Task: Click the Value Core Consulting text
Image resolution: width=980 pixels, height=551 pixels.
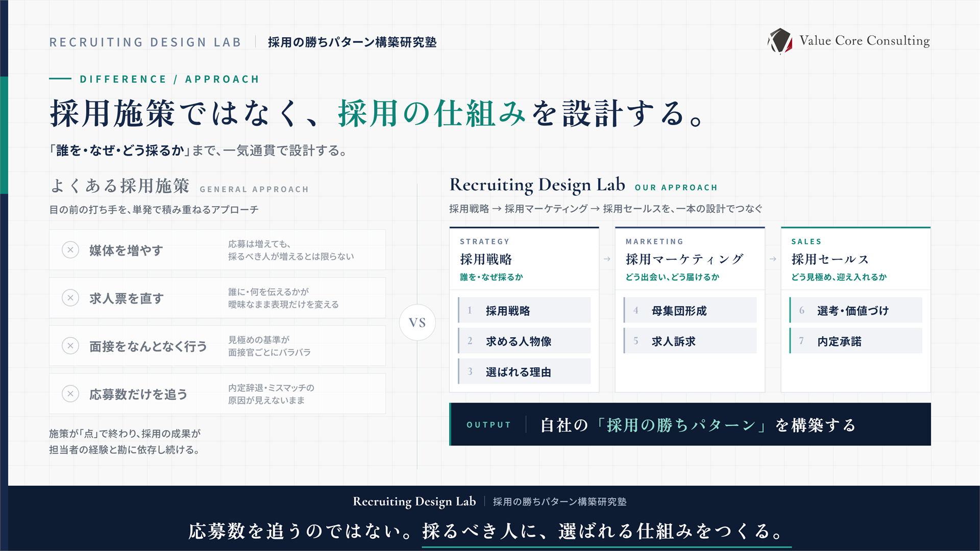Action: coord(865,41)
